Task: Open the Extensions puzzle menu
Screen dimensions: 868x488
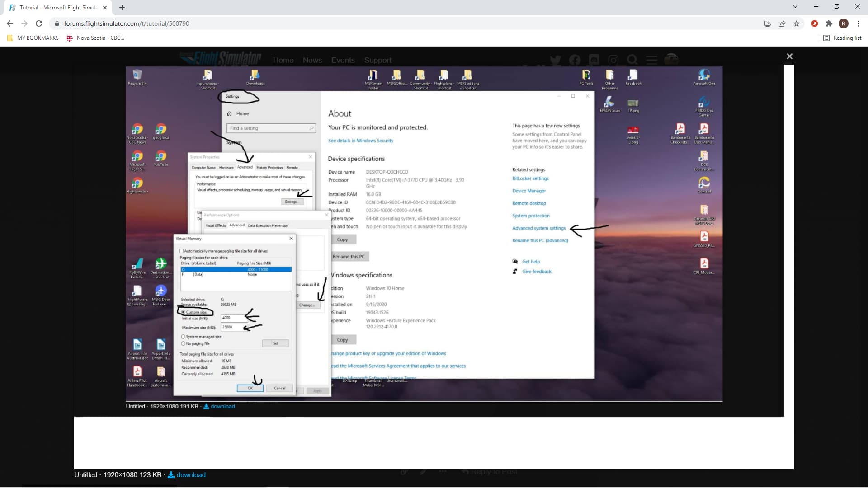Action: 829,23
